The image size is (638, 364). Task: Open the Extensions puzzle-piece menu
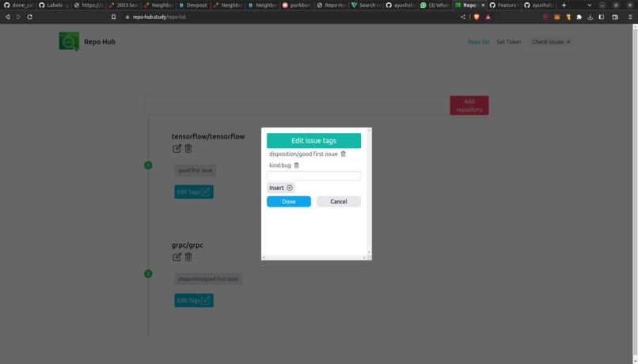[x=579, y=17]
